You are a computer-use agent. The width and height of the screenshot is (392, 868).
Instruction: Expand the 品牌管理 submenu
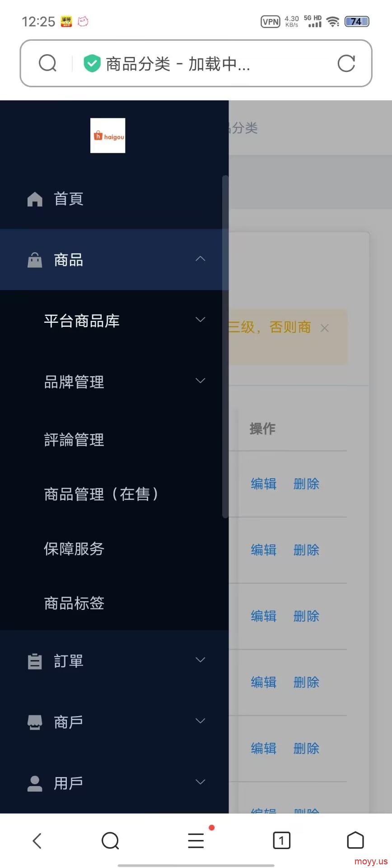pyautogui.click(x=201, y=381)
